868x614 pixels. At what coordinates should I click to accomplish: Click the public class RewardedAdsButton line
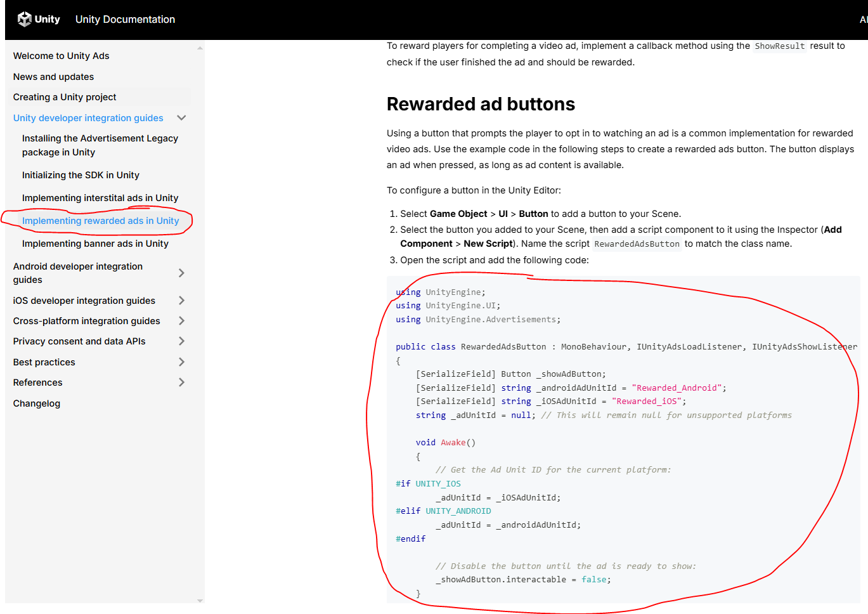pyautogui.click(x=626, y=347)
